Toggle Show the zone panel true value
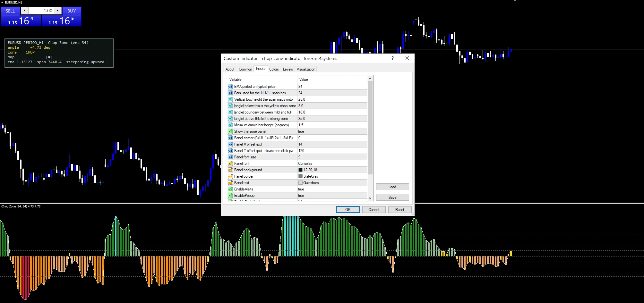This screenshot has height=303, width=644. 332,131
